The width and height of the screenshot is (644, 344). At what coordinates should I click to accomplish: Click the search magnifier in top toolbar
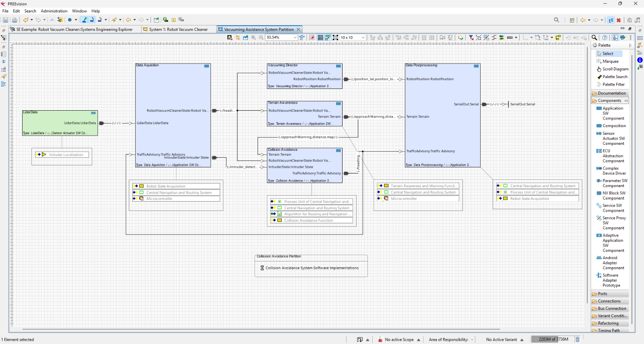point(556,20)
